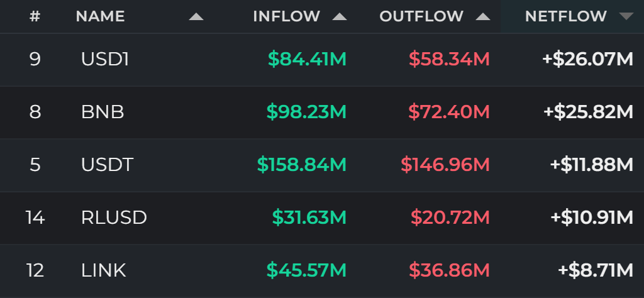
Task: Open the RLUSD token row
Action: pyautogui.click(x=322, y=218)
